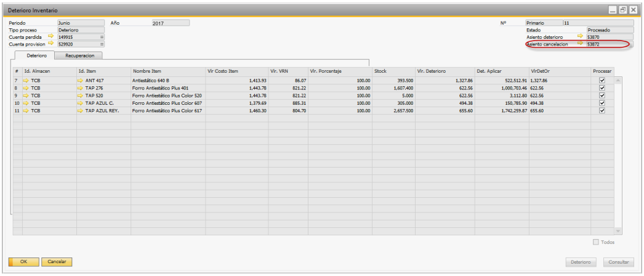Screen dimensions: 644x276
Task: Click item link arrow for ANT 417
Action: tap(81, 81)
